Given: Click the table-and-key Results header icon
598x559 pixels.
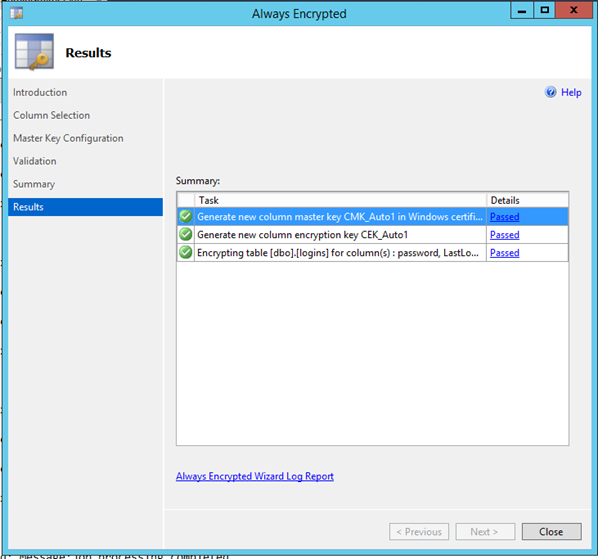Looking at the screenshot, I should [34, 52].
